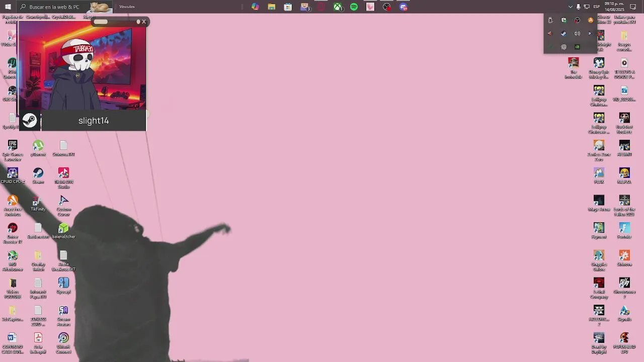Open the AI LIMIT game shortcut

pyautogui.click(x=624, y=148)
